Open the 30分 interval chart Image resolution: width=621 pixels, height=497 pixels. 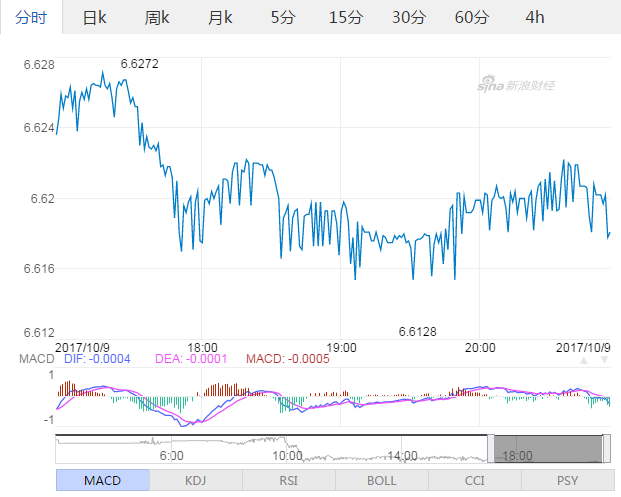(409, 17)
